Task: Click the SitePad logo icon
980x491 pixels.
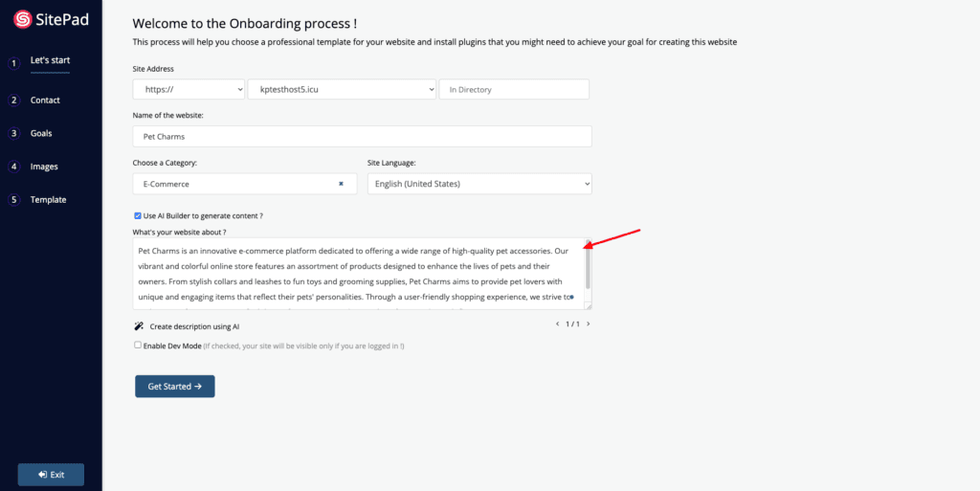Action: [23, 20]
